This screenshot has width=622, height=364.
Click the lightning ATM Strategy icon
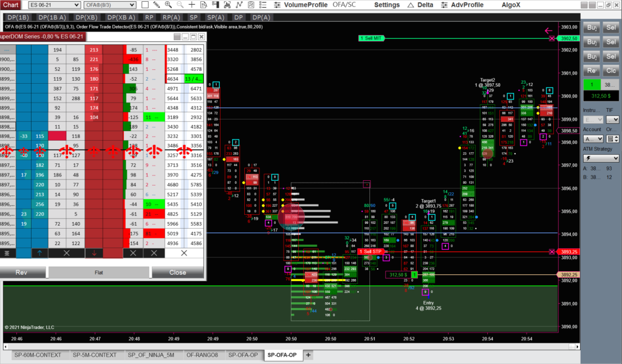[x=588, y=158]
